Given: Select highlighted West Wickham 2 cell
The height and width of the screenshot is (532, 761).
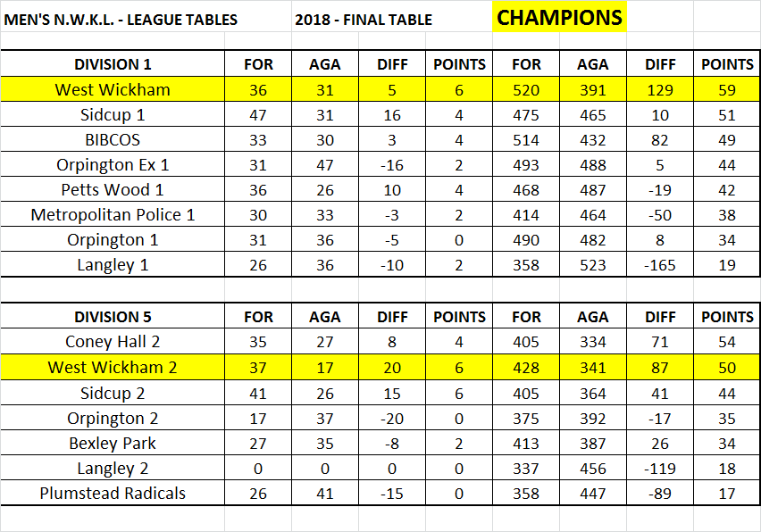Looking at the screenshot, I should click(x=113, y=367).
